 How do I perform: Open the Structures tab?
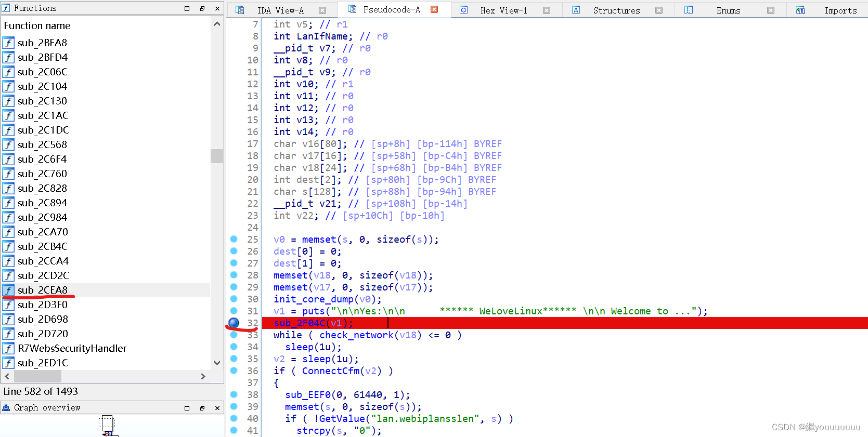[x=616, y=10]
